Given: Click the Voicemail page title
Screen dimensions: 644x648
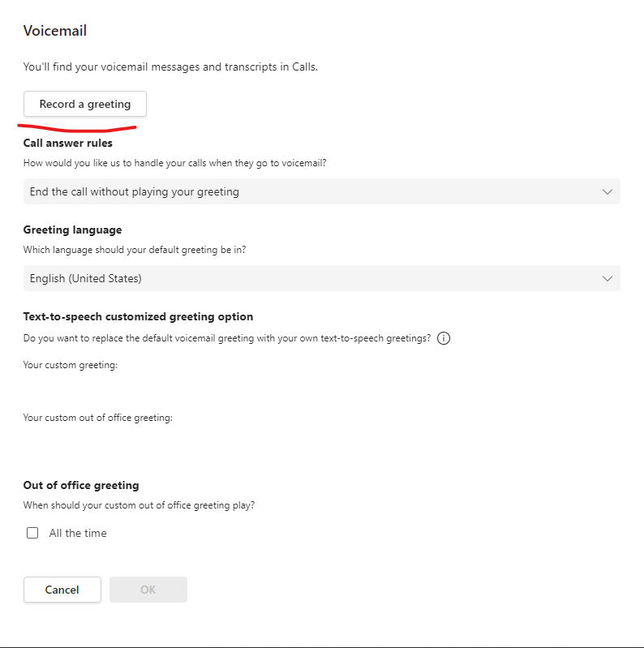Looking at the screenshot, I should (x=55, y=32).
